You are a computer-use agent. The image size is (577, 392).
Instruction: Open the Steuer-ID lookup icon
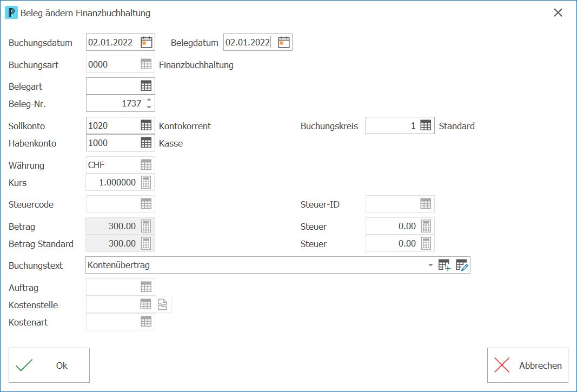point(426,204)
